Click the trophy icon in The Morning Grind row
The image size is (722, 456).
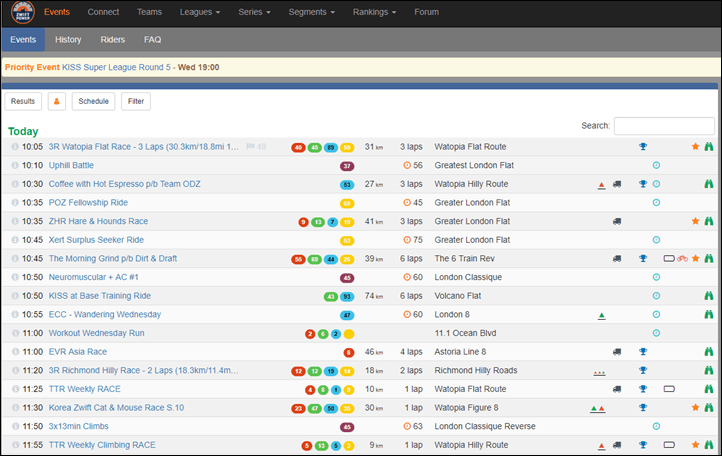pos(643,258)
